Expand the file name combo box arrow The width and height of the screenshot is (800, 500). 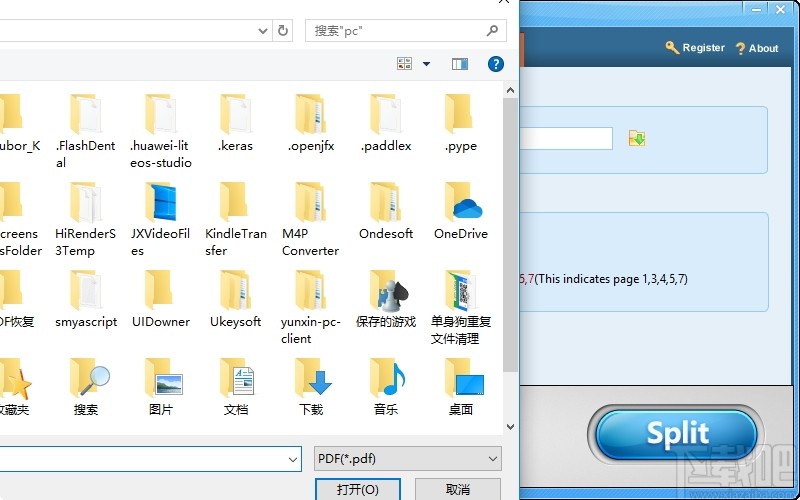(293, 459)
